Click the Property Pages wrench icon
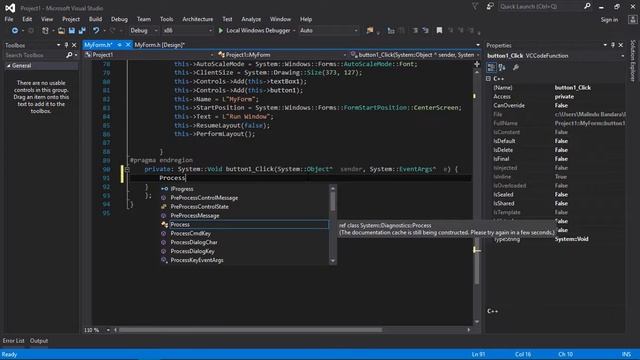 coord(516,67)
